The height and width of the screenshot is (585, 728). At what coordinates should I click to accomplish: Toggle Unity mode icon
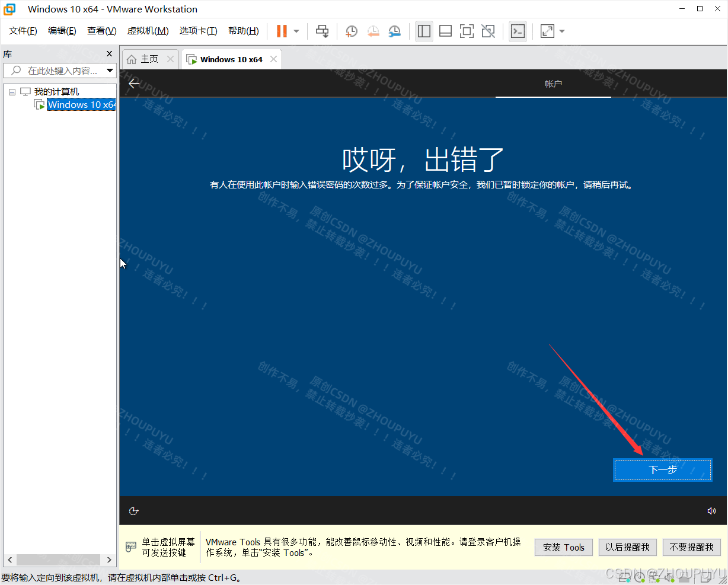(488, 31)
